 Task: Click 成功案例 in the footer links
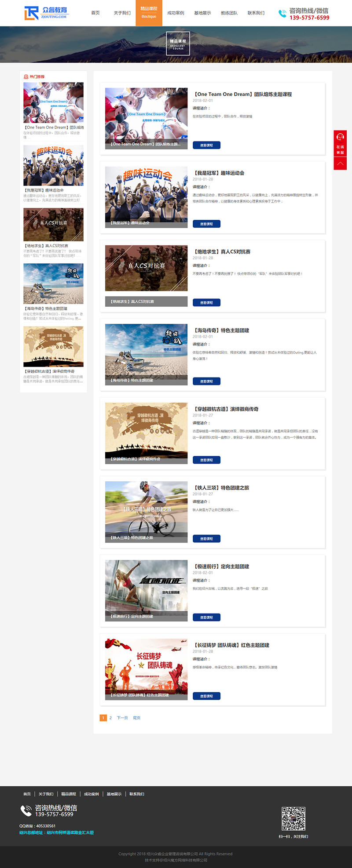pyautogui.click(x=92, y=794)
